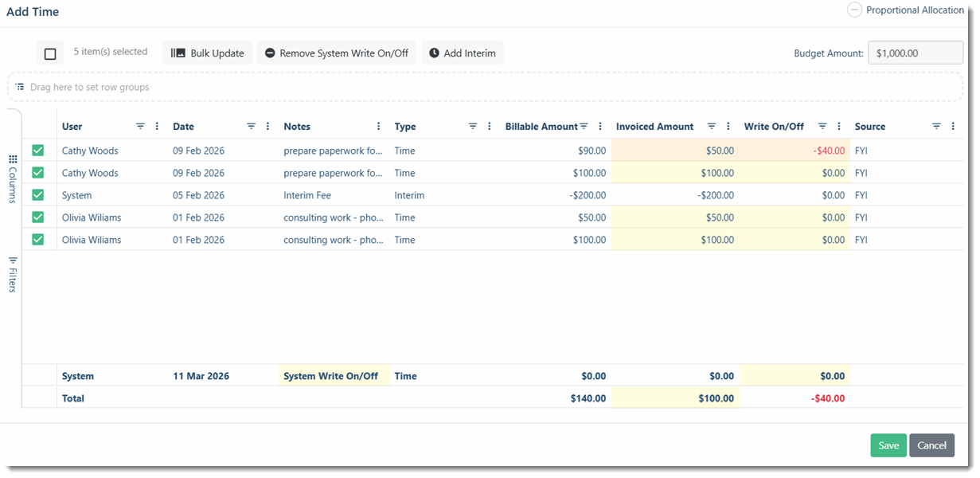This screenshot has width=980, height=478.
Task: Sort by the User column header
Action: tap(72, 127)
